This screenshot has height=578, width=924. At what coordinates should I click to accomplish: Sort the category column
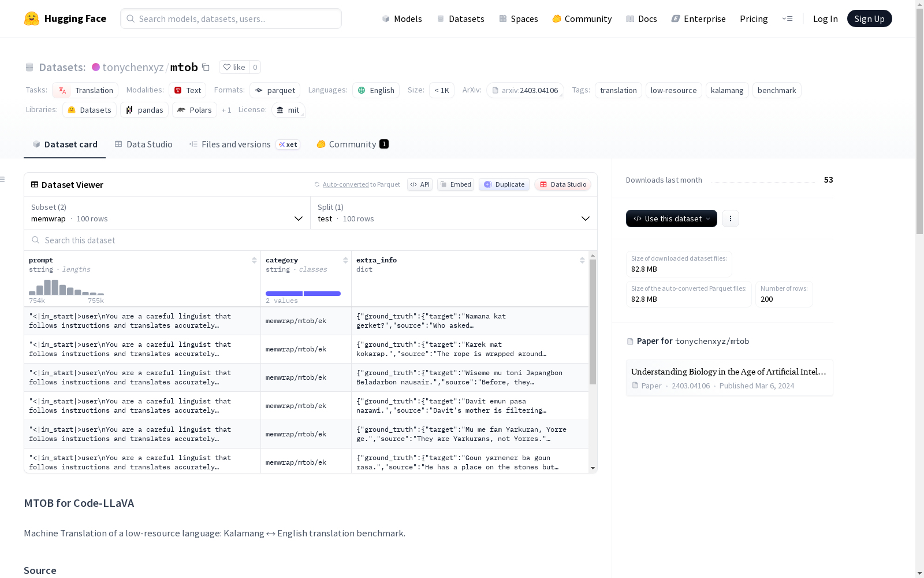(x=345, y=260)
